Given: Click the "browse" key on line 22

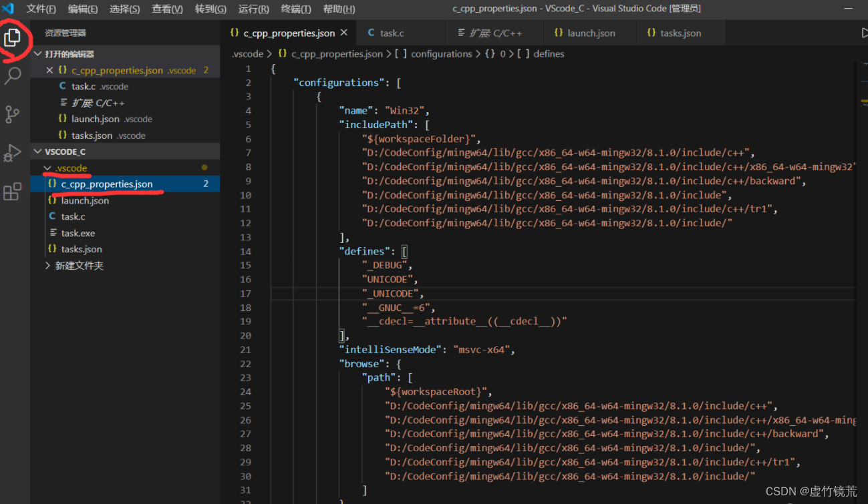Looking at the screenshot, I should pyautogui.click(x=361, y=363).
